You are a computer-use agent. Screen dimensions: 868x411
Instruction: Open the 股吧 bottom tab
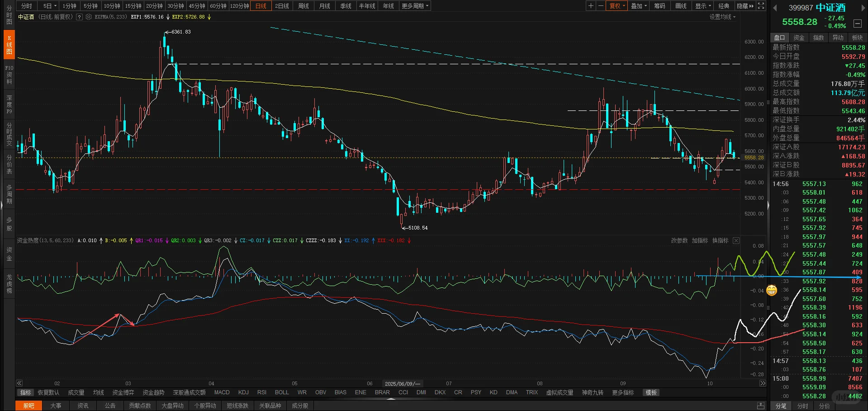coord(28,406)
